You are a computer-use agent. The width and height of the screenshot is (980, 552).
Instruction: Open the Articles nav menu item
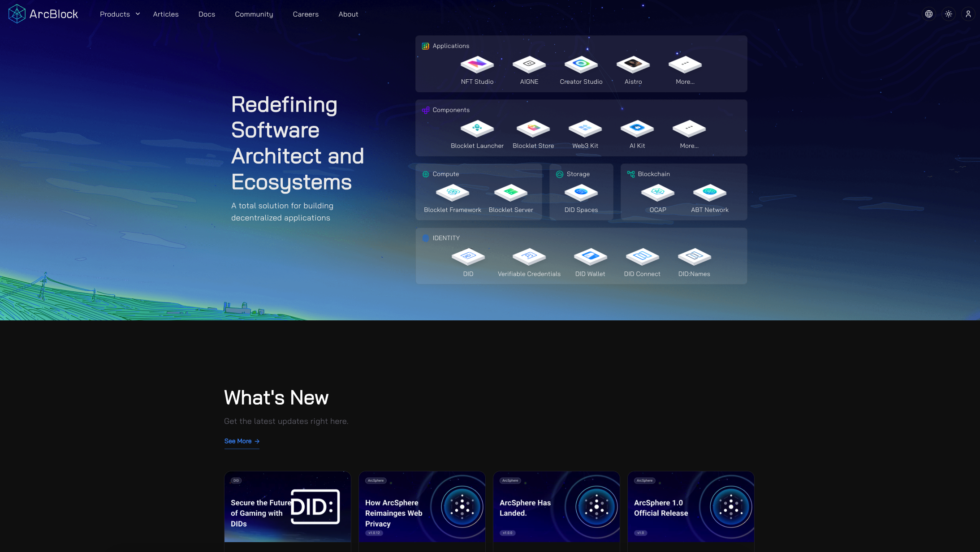[x=165, y=14]
